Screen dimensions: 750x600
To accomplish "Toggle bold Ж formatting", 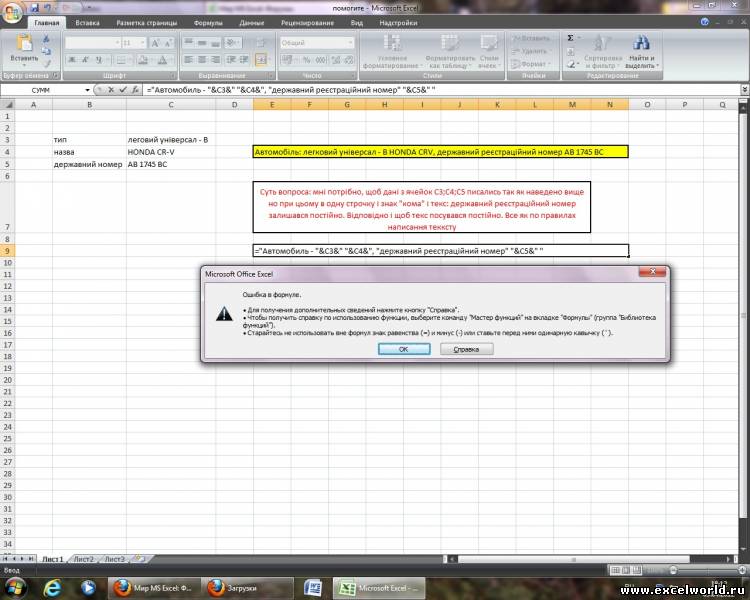I will [x=72, y=60].
